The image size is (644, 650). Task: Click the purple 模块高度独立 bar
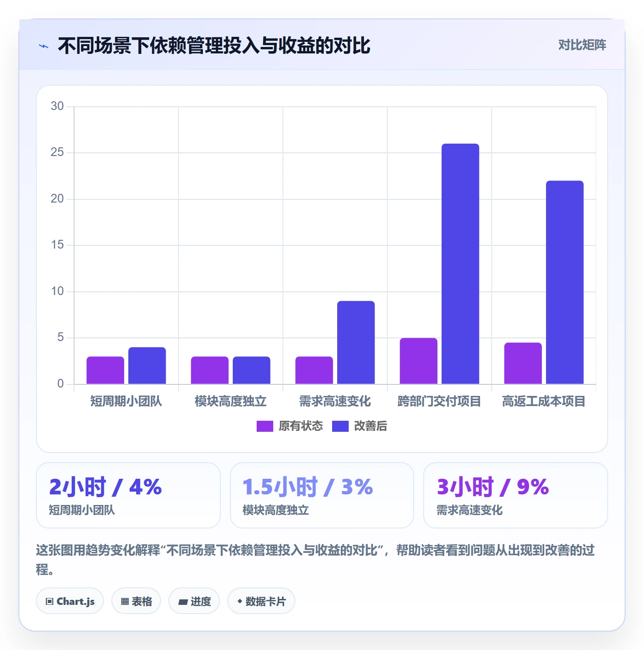pyautogui.click(x=210, y=370)
